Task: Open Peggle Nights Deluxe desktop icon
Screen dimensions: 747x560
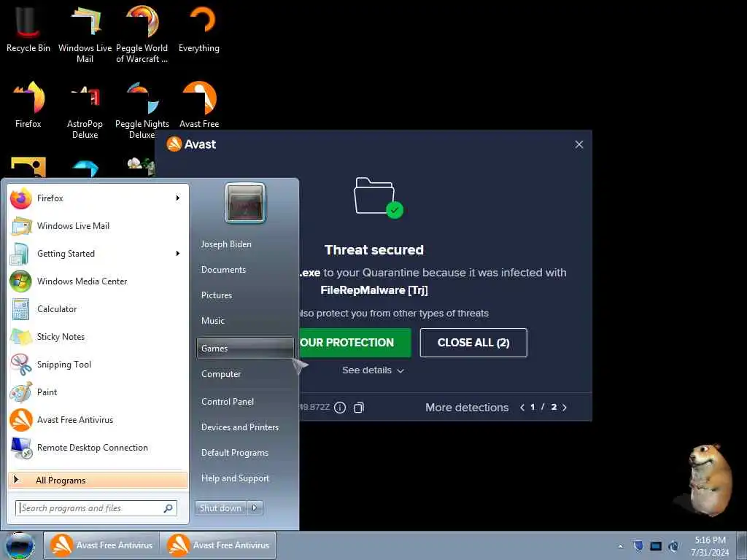Action: click(x=142, y=111)
